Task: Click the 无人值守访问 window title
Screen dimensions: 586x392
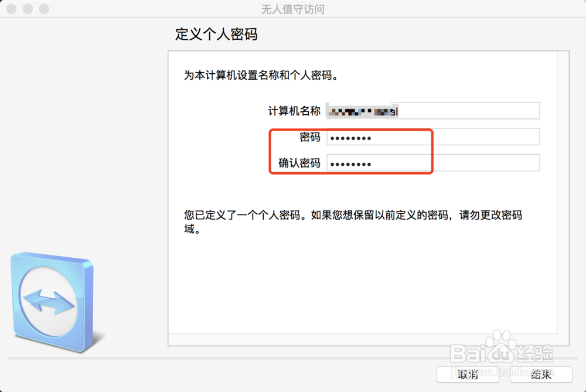Action: click(292, 9)
